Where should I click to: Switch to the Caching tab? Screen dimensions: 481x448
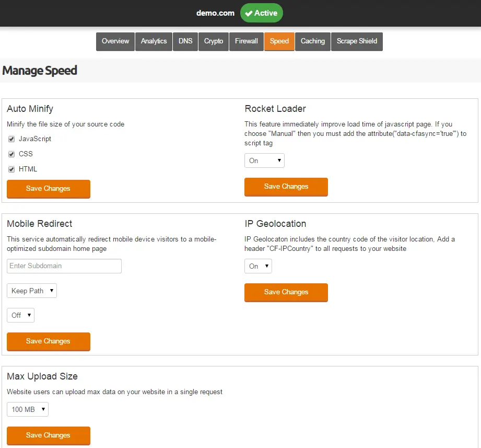(x=313, y=41)
